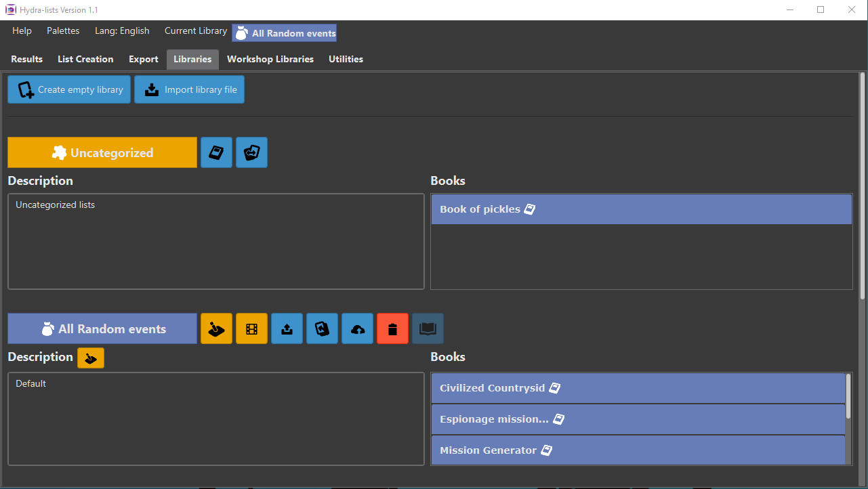
Task: Delete the All Random events library via trash icon
Action: 392,328
